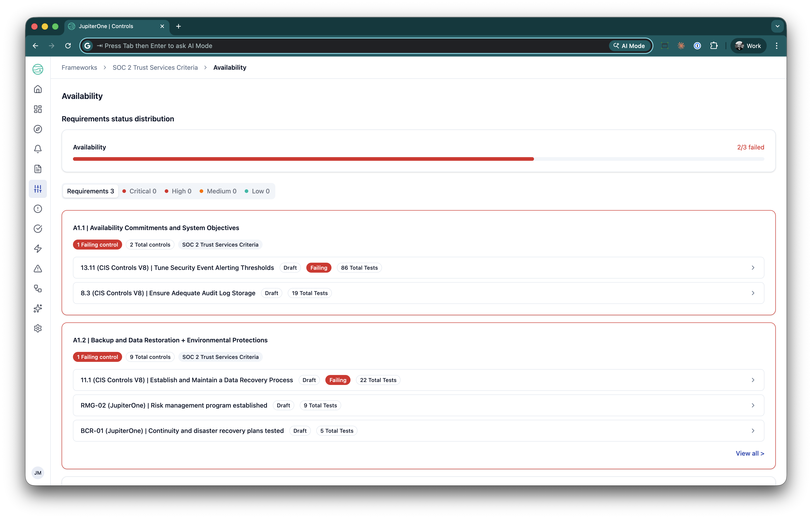This screenshot has width=812, height=519.
Task: Click the dashboards grid icon in sidebar
Action: coord(38,109)
